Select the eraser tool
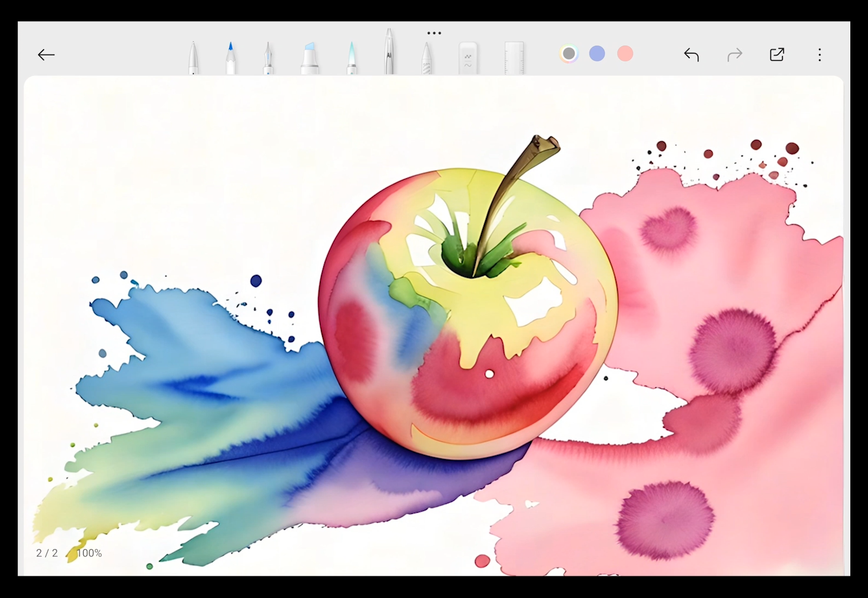 (x=468, y=58)
